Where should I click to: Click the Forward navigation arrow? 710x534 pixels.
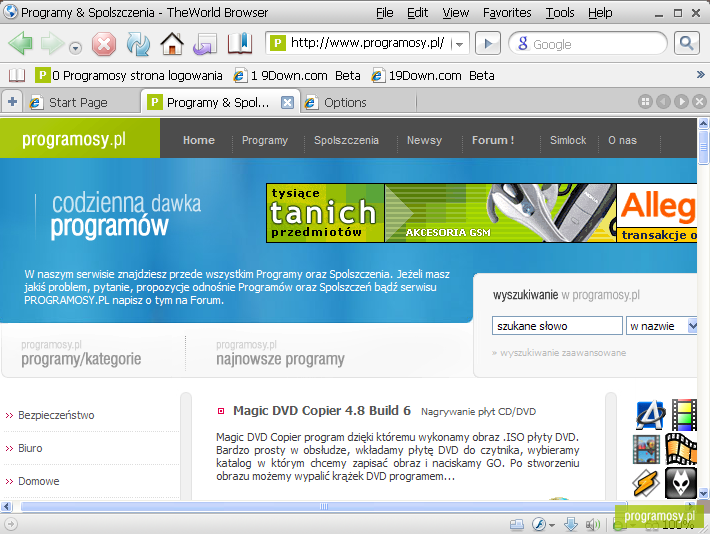pos(52,44)
